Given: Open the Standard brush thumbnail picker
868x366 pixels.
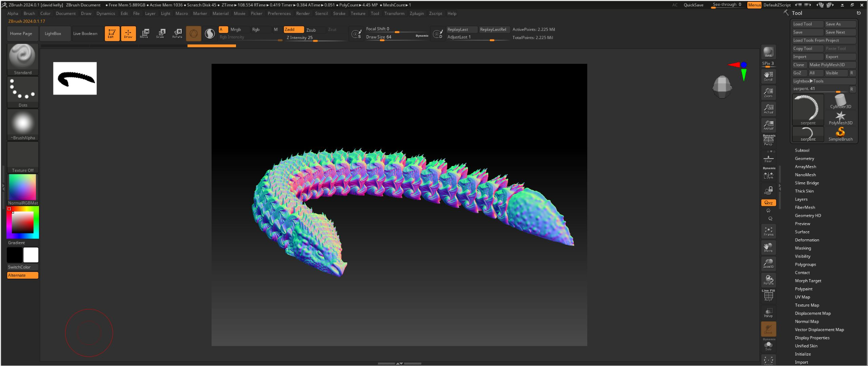Looking at the screenshot, I should (23, 59).
